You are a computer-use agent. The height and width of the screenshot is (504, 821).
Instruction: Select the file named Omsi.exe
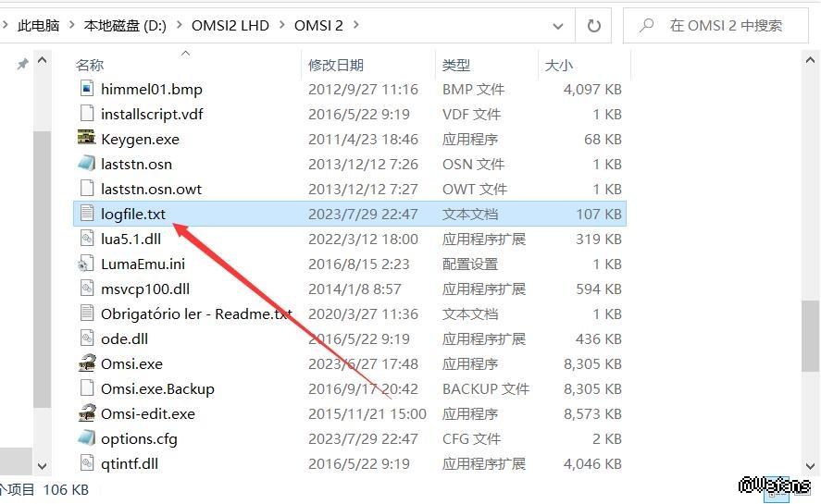coord(131,363)
